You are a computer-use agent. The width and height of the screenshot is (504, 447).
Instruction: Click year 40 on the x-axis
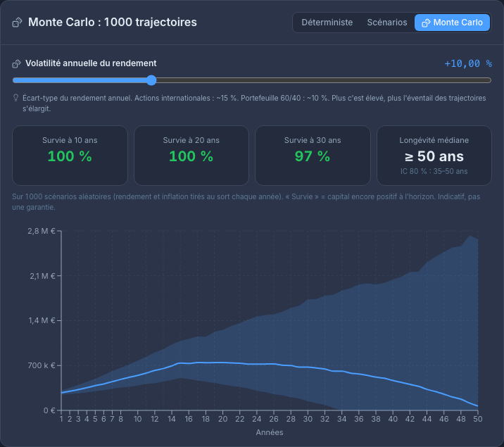pos(393,419)
